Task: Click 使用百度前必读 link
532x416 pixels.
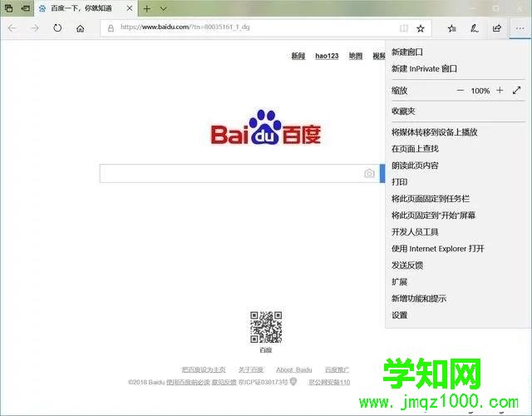Action: coord(188,382)
